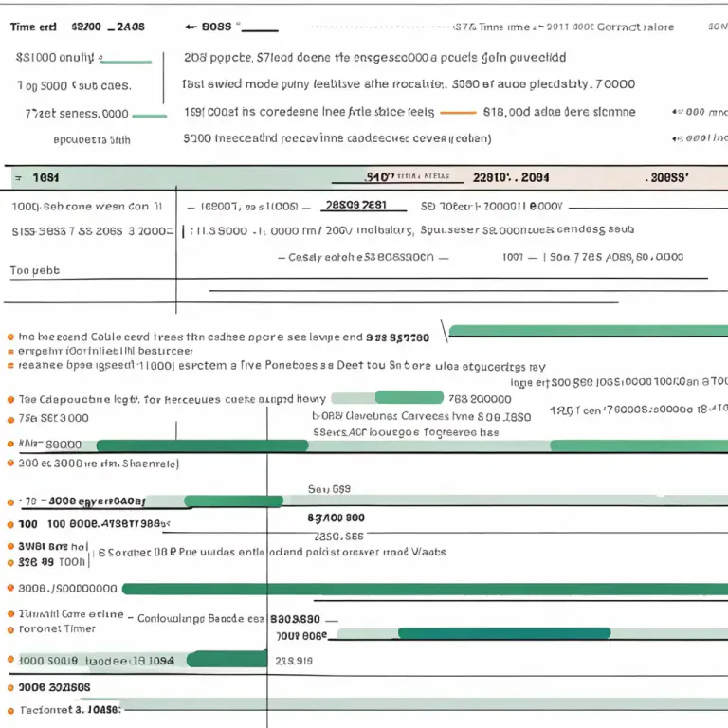
Task: Click the "1681" header cell
Action: [x=45, y=178]
